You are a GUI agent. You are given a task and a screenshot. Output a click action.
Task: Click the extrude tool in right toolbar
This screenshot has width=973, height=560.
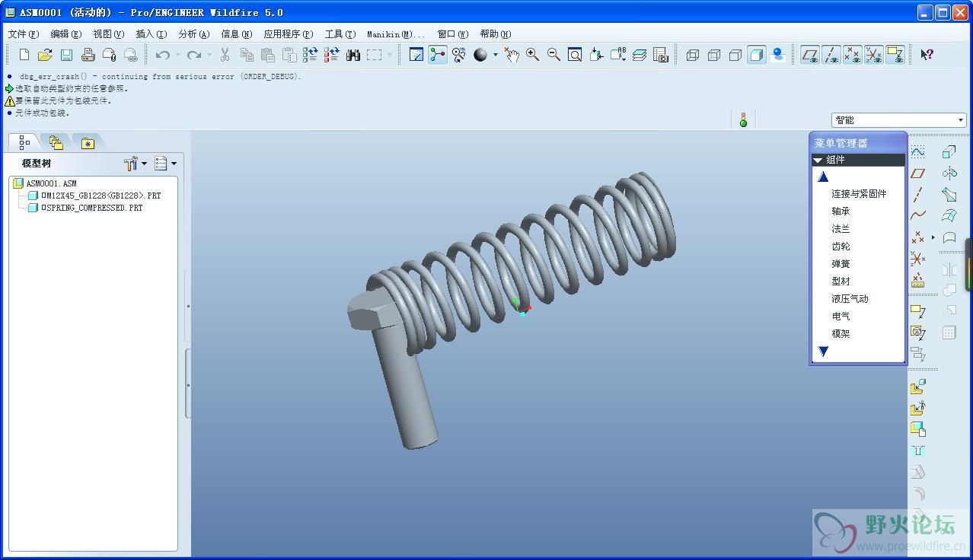tap(949, 152)
